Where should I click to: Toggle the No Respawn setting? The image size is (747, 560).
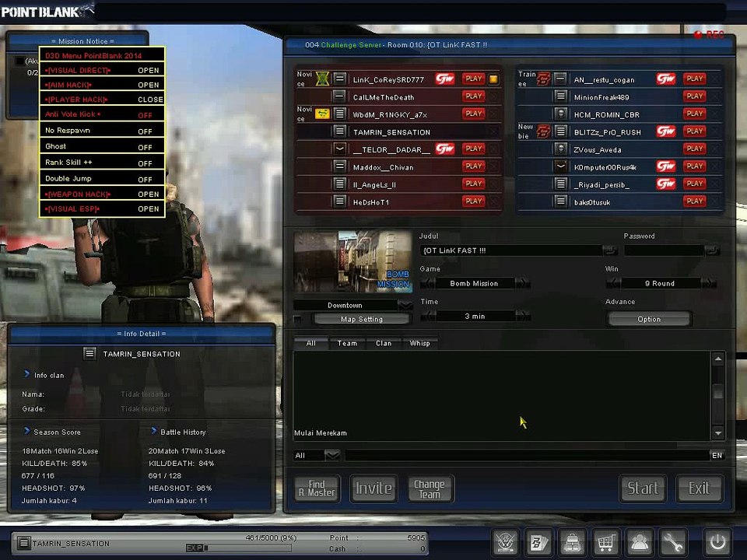pyautogui.click(x=102, y=131)
